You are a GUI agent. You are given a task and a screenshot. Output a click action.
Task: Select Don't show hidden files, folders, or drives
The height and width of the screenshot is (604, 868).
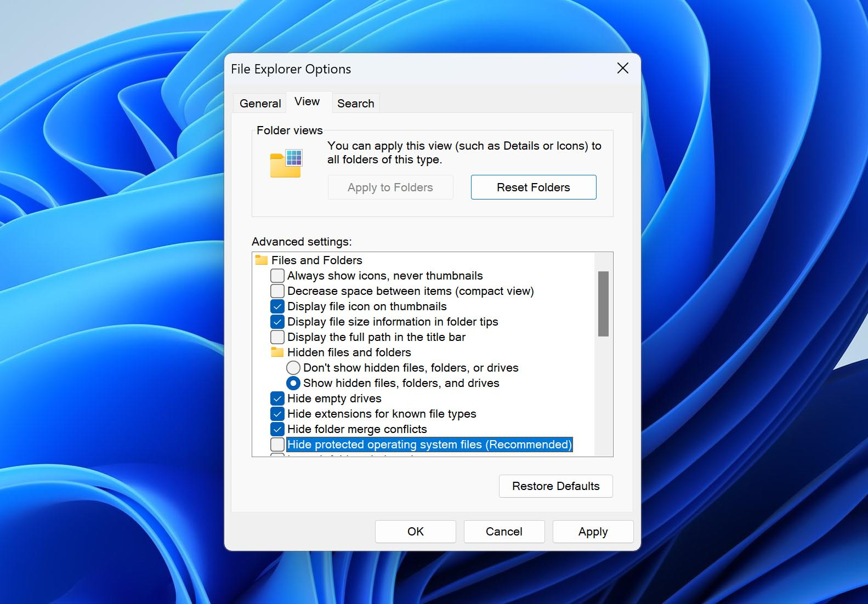pos(293,368)
